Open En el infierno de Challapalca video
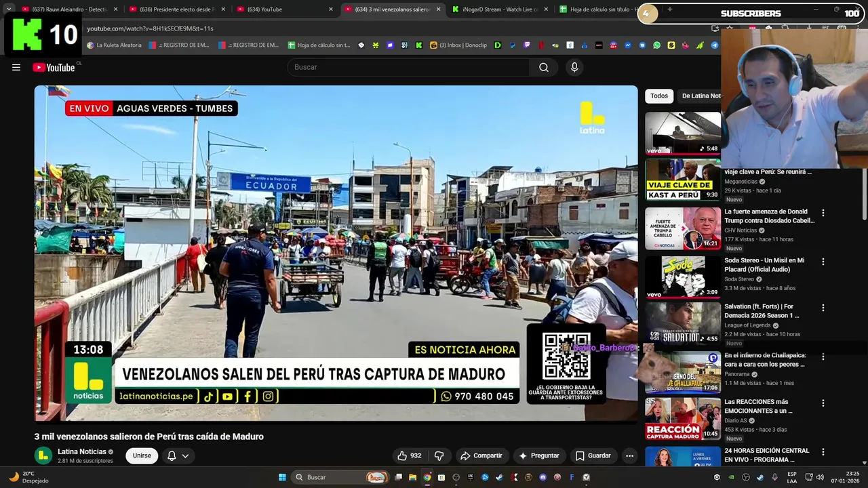 765,359
